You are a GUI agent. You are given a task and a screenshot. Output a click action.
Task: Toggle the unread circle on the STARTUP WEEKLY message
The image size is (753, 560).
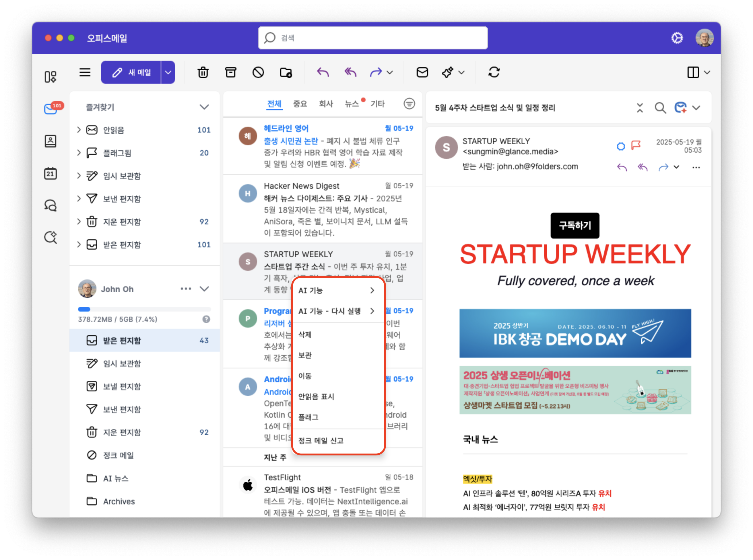coord(620,146)
